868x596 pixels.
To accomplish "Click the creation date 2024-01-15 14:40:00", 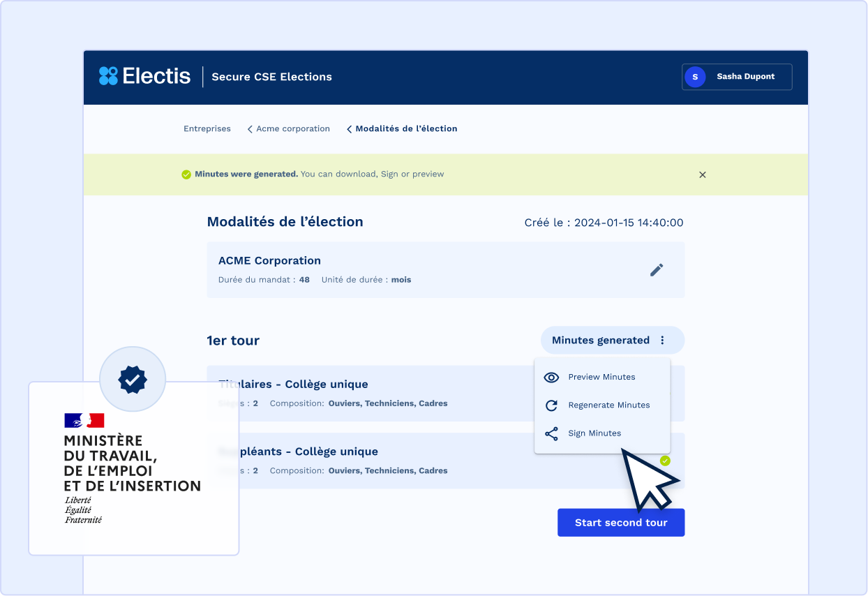I will click(629, 223).
